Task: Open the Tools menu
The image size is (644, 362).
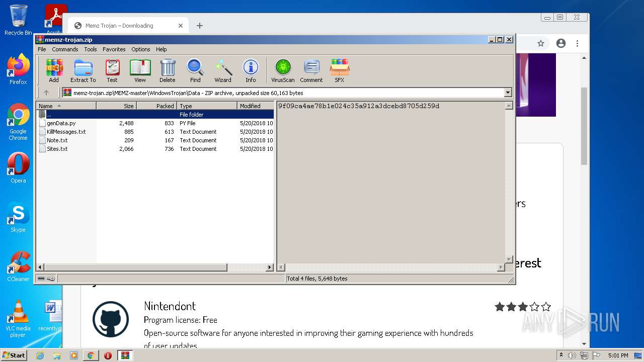Action: (x=91, y=49)
